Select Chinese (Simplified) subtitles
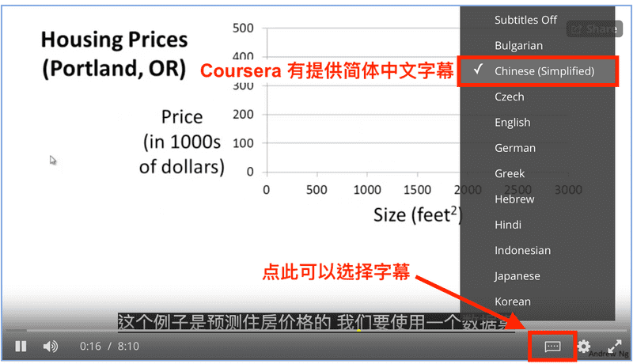 coord(538,71)
